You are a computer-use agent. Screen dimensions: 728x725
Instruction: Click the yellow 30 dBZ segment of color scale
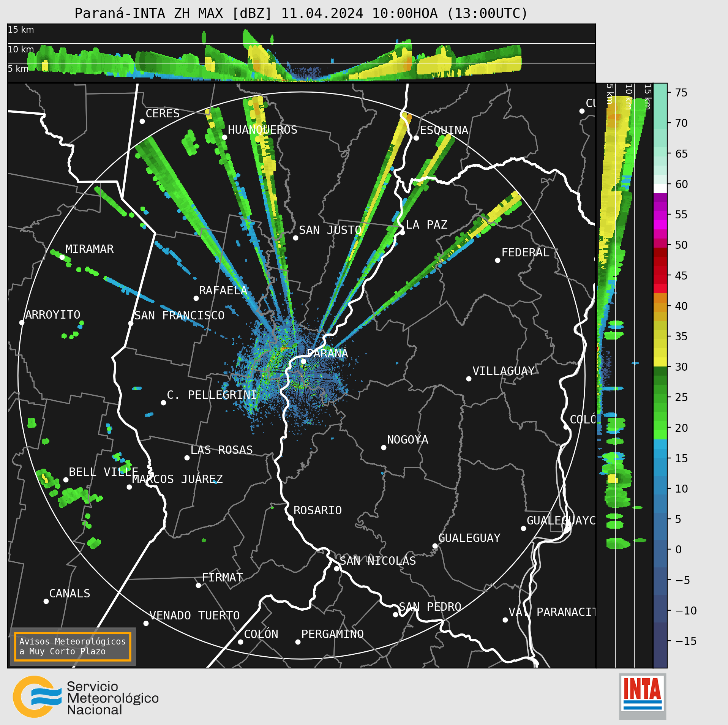[x=660, y=362]
